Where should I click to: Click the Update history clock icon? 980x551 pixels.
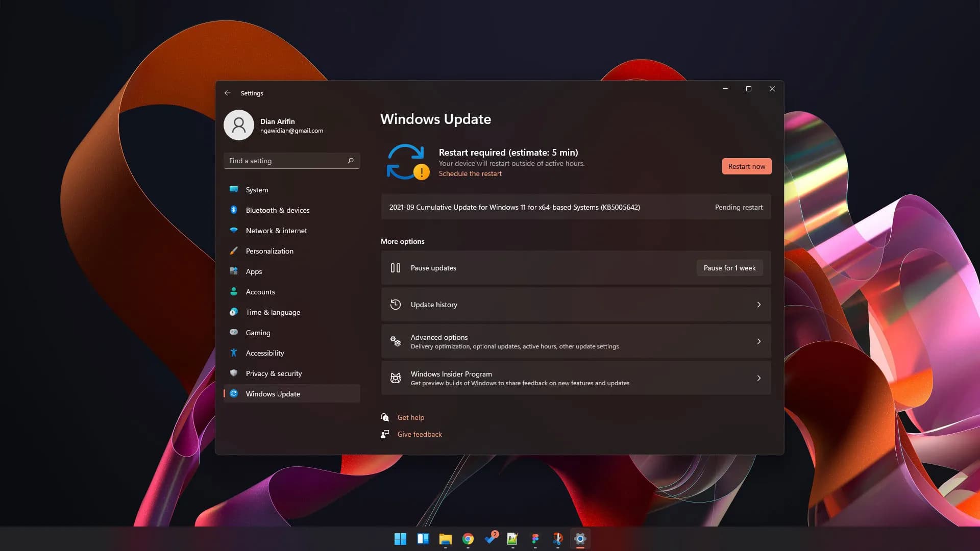[x=396, y=305]
